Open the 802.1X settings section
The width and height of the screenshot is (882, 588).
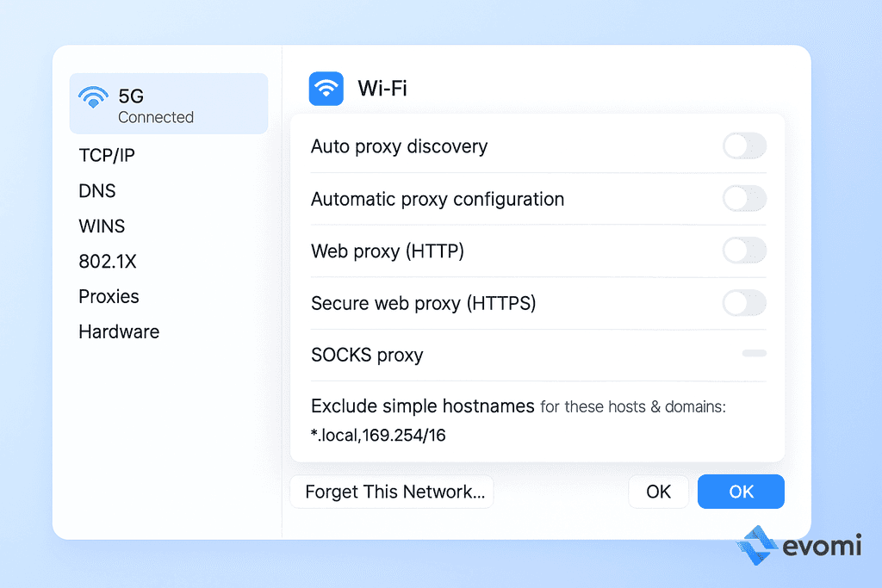[108, 262]
